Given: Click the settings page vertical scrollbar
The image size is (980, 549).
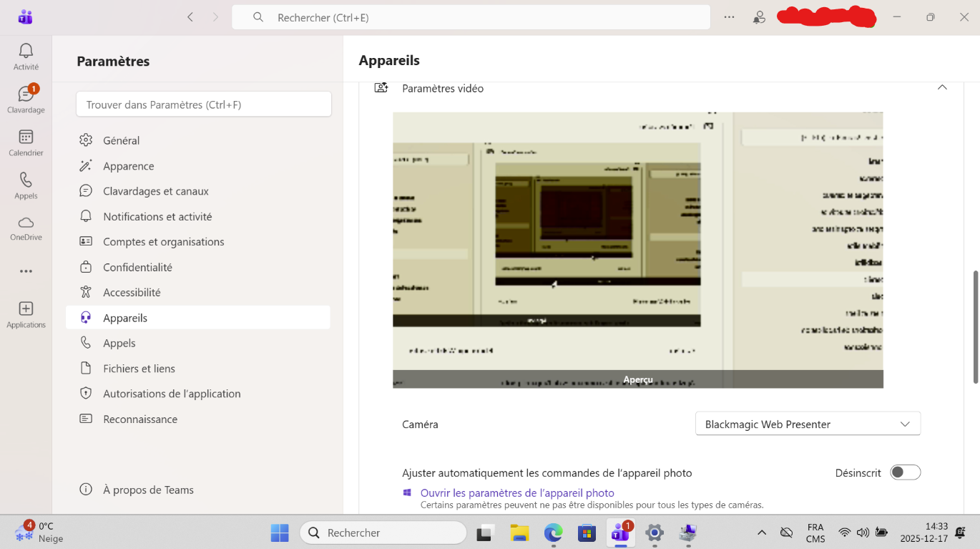Looking at the screenshot, I should tap(975, 327).
